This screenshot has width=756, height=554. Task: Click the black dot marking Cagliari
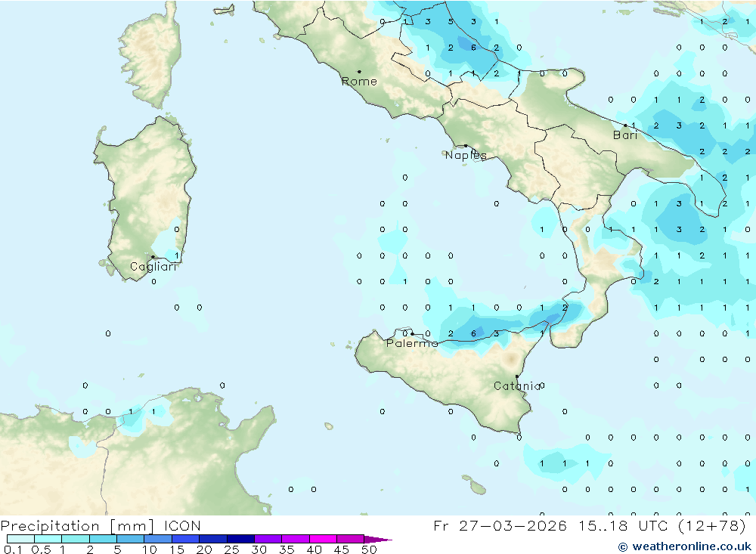(153, 257)
